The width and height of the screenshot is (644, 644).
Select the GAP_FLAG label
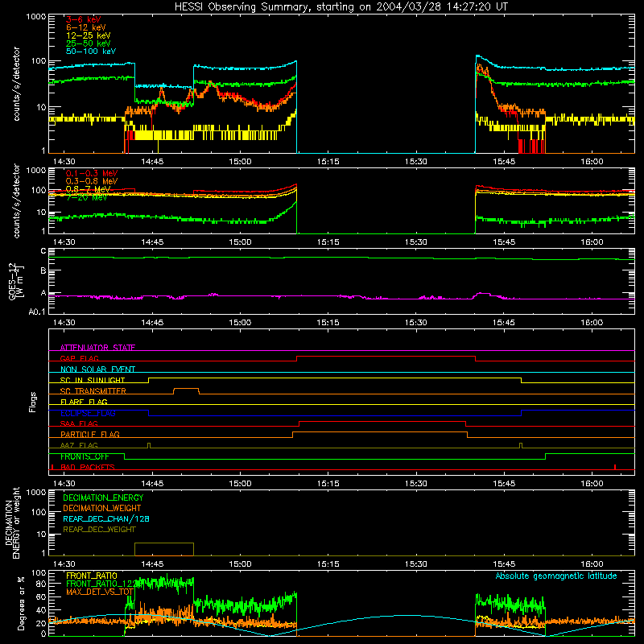pos(79,358)
